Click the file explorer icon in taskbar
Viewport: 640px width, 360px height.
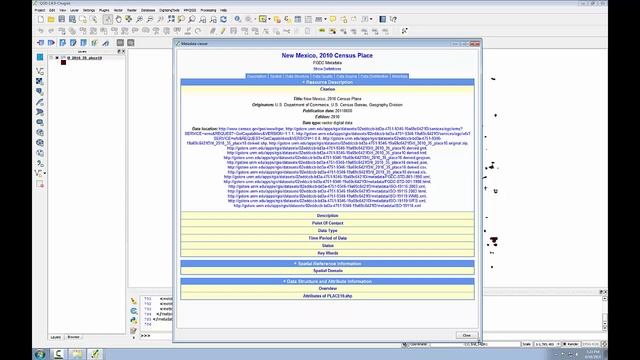[x=77, y=354]
